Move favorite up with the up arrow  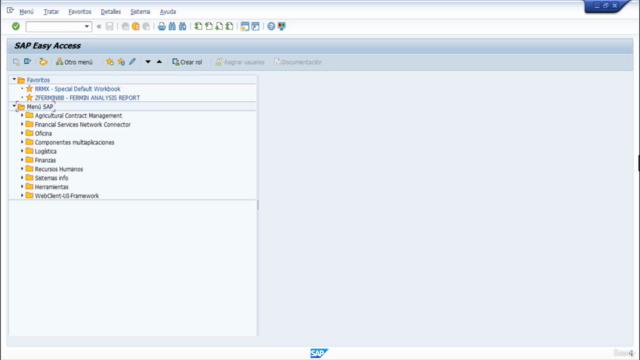pyautogui.click(x=159, y=62)
